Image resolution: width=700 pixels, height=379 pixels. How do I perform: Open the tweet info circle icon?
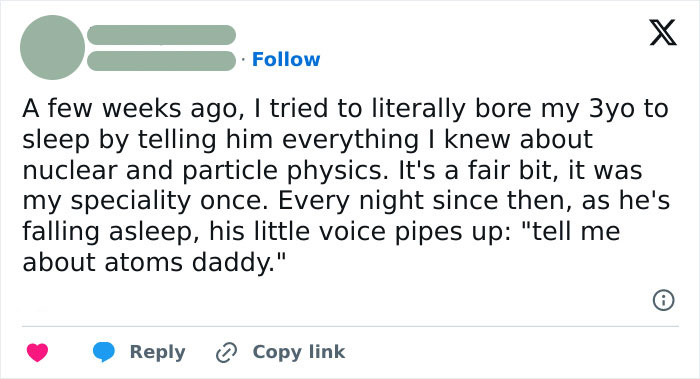pos(663,300)
